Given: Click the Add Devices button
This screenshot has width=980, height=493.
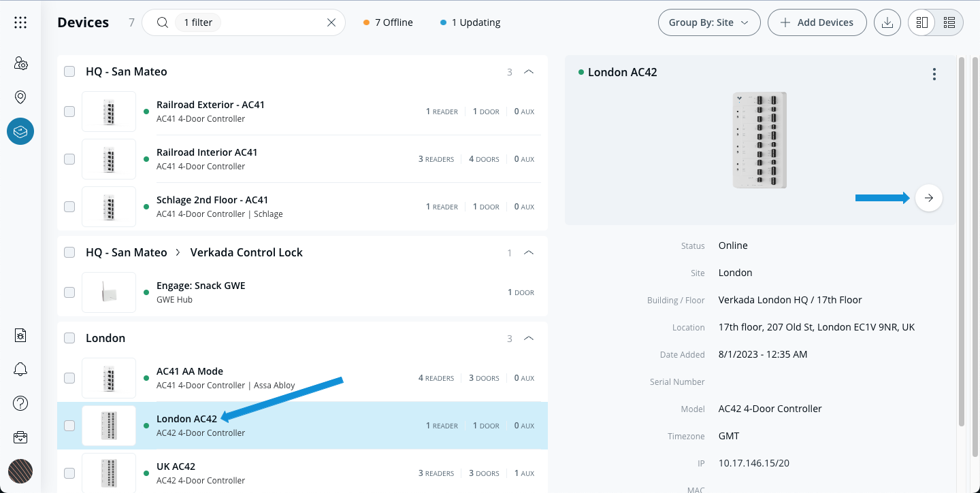Looking at the screenshot, I should [x=817, y=22].
